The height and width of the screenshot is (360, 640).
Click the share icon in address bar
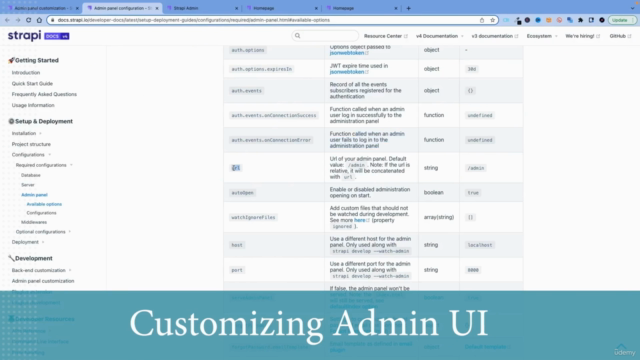[482, 20]
